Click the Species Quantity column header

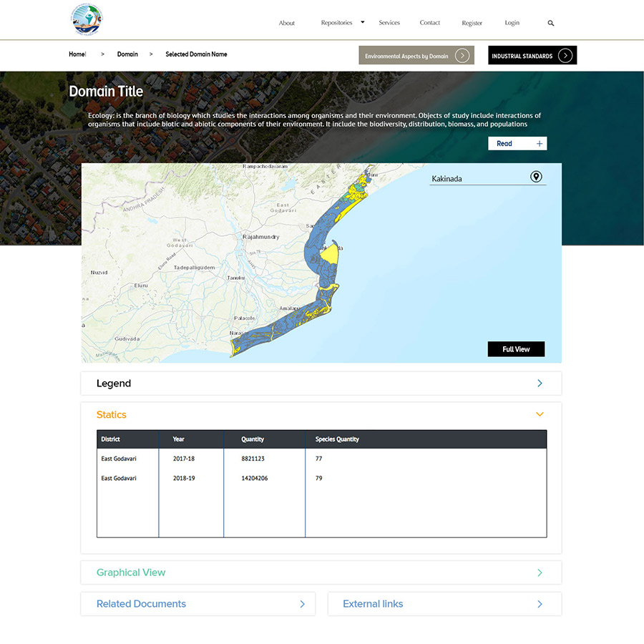click(x=337, y=439)
